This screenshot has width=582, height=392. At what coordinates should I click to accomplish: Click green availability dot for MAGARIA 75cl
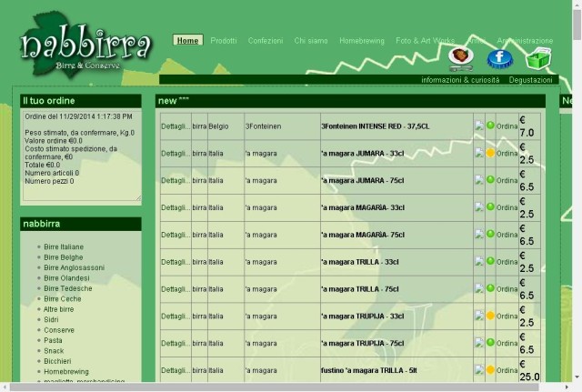coord(490,234)
